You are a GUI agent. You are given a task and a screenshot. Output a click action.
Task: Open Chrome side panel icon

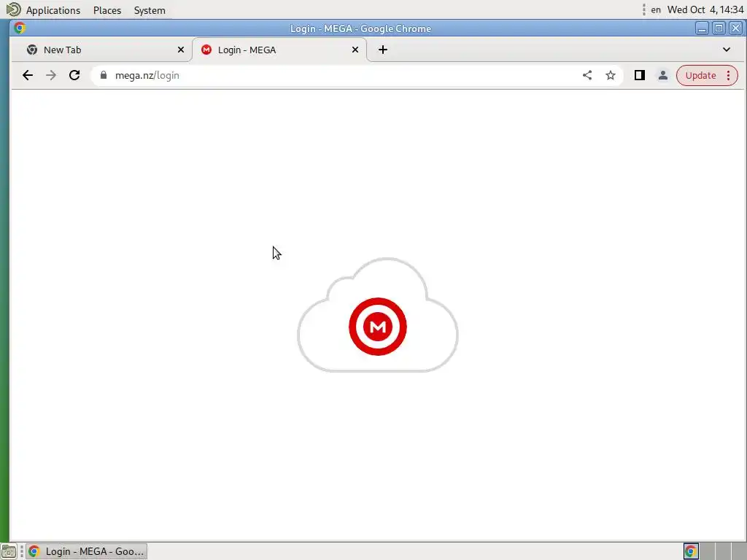pos(639,75)
